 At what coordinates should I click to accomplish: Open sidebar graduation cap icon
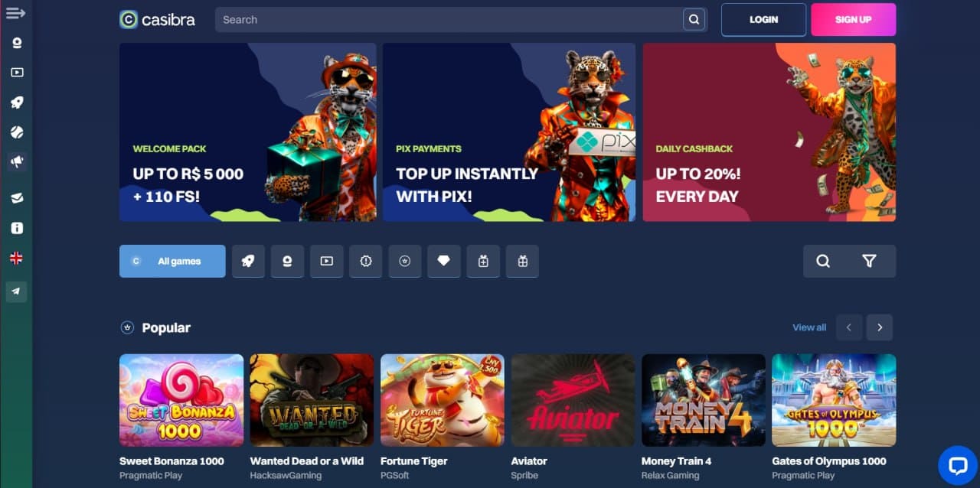pos(16,198)
